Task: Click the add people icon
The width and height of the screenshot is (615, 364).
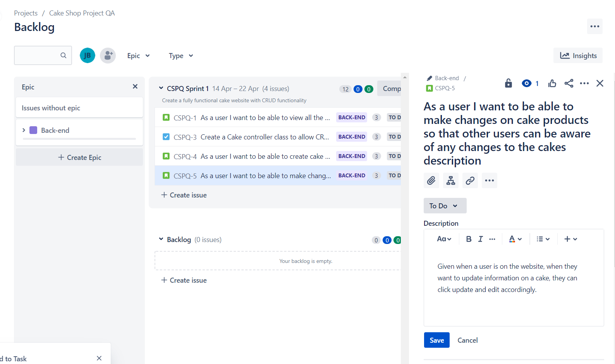Action: 108,55
